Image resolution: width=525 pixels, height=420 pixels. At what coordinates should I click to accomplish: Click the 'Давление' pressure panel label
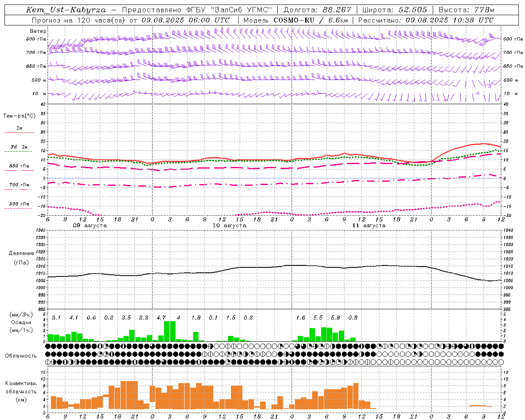[x=21, y=253]
